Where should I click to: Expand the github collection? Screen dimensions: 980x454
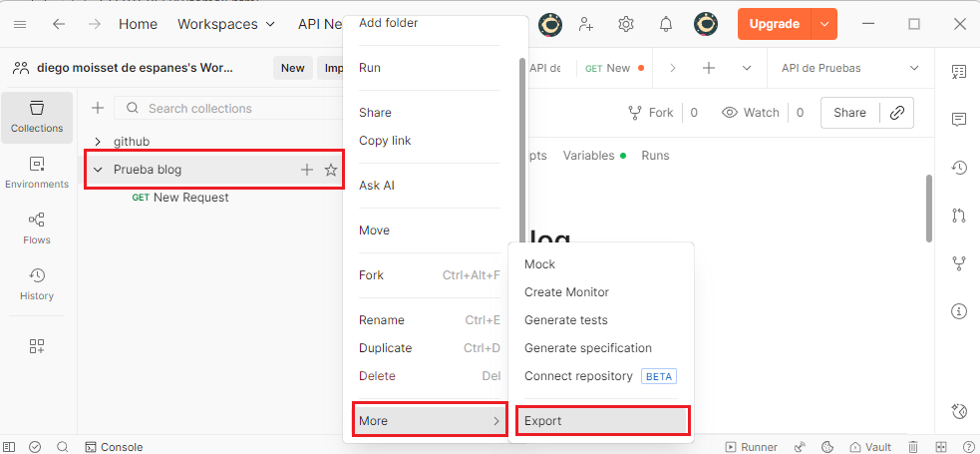click(x=98, y=142)
